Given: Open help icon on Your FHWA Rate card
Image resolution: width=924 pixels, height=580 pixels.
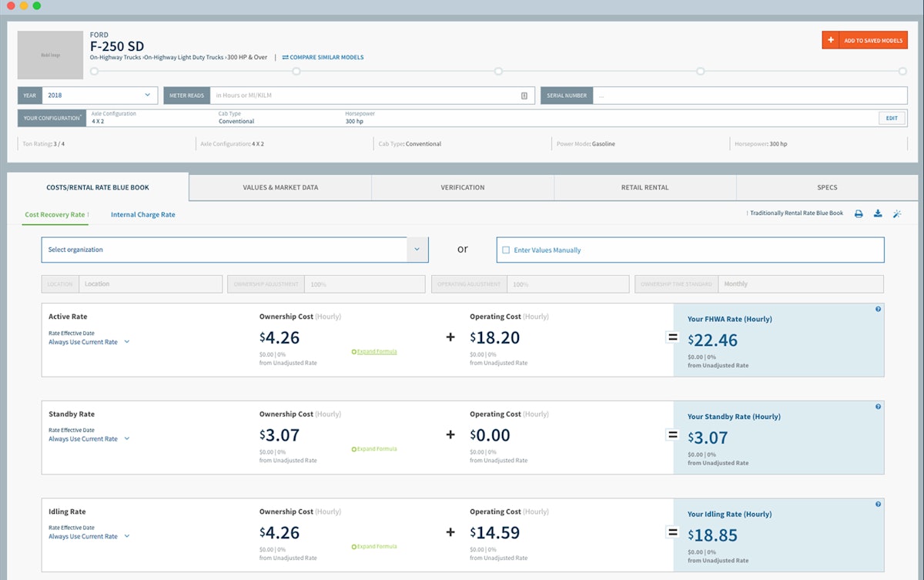Looking at the screenshot, I should [878, 310].
